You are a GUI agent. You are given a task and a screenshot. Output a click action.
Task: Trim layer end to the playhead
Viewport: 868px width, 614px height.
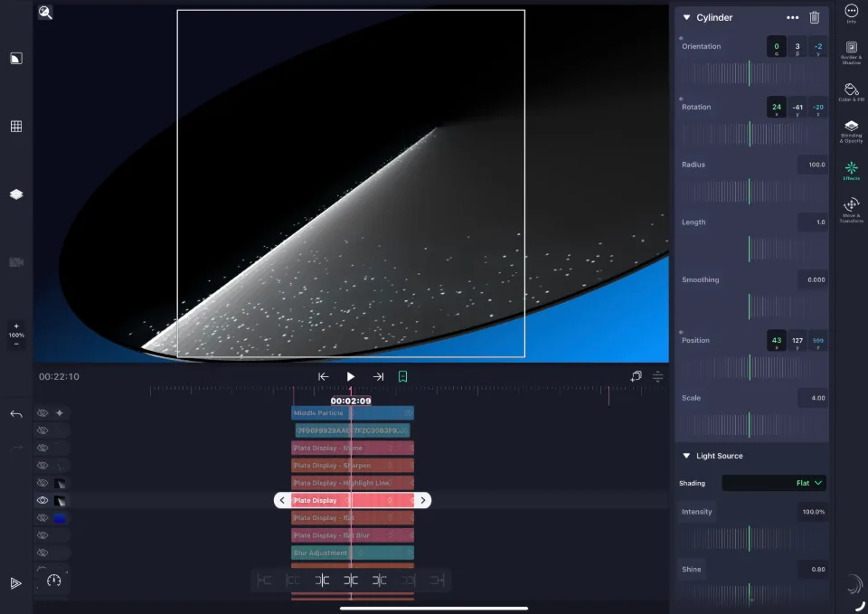click(x=379, y=581)
